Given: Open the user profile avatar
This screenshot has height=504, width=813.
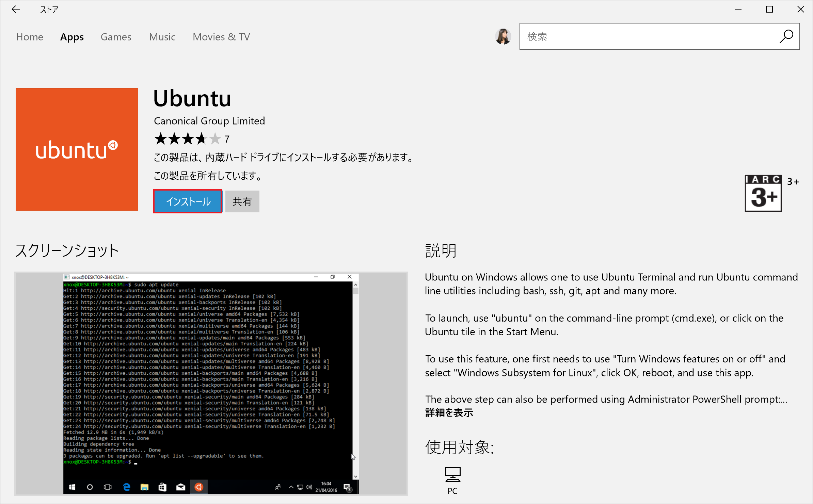Looking at the screenshot, I should pyautogui.click(x=503, y=36).
